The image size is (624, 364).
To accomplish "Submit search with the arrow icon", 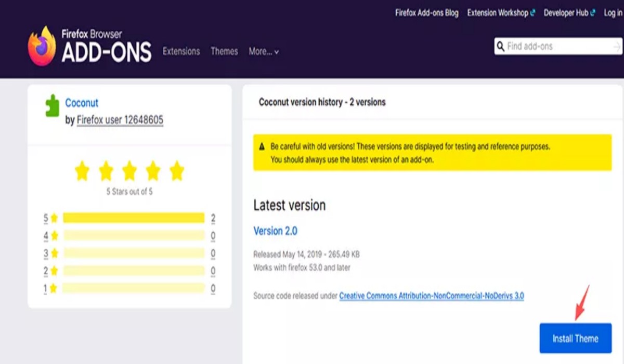I will (617, 47).
